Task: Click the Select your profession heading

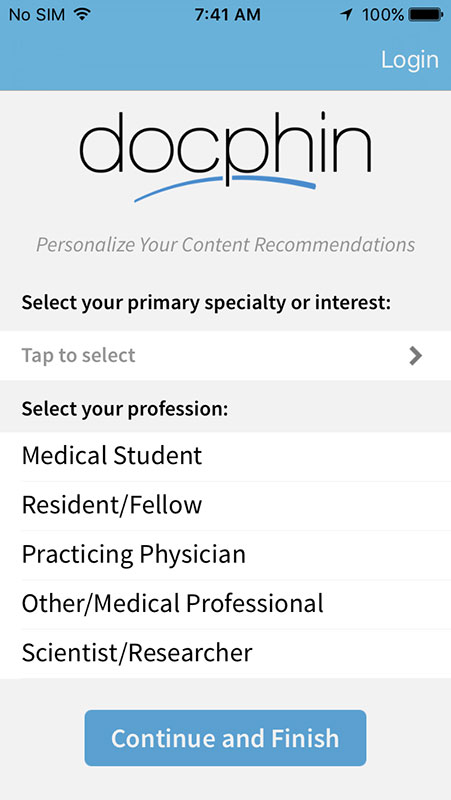Action: (x=124, y=409)
